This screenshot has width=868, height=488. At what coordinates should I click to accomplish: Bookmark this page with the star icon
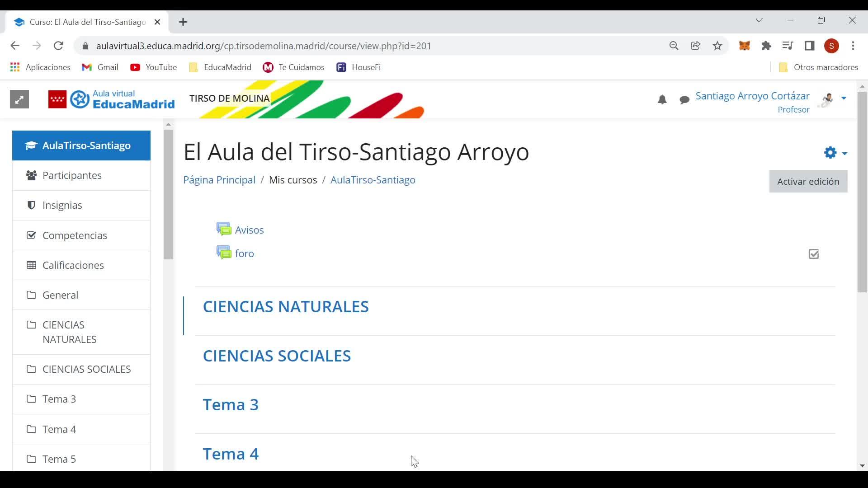click(717, 46)
